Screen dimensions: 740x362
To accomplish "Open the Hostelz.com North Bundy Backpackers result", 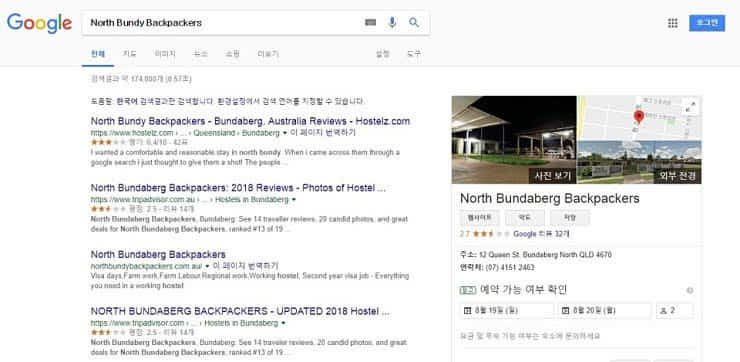I will (x=250, y=121).
